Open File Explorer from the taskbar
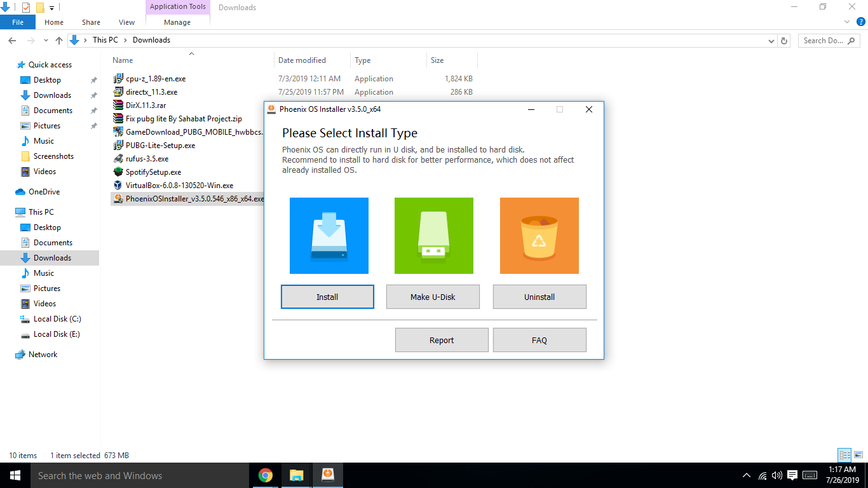This screenshot has width=868, height=488. point(297,475)
